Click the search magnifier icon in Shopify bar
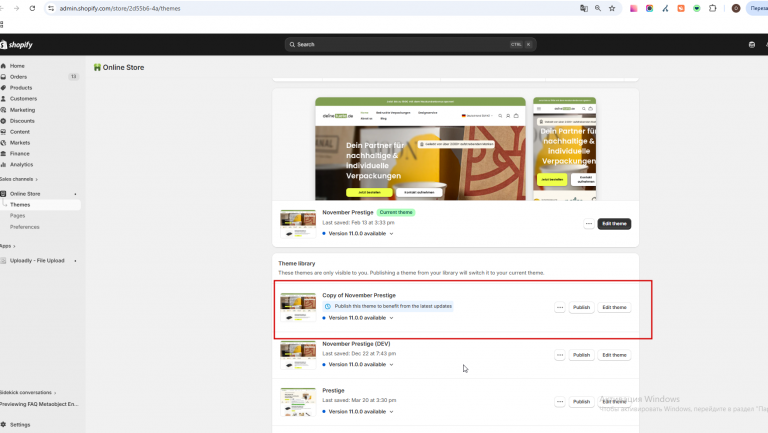 click(292, 45)
